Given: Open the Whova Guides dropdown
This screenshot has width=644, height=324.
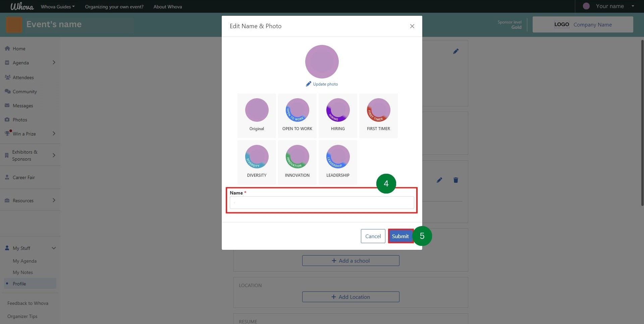Looking at the screenshot, I should [x=58, y=7].
